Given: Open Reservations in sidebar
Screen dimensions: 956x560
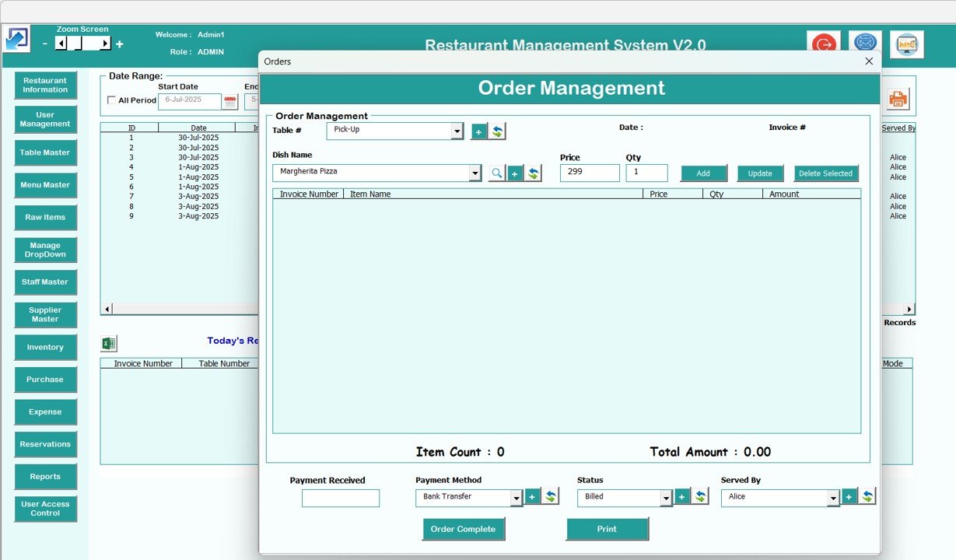Looking at the screenshot, I should 45,444.
